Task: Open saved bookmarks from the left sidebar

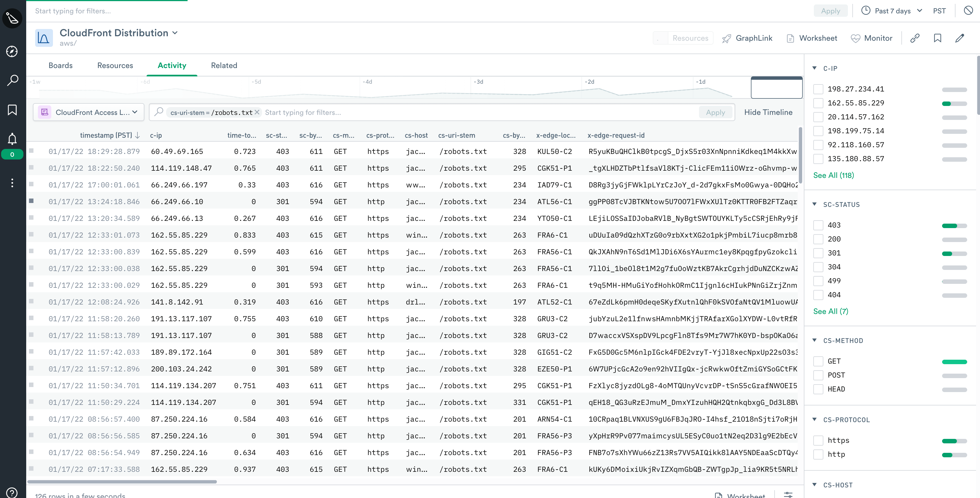Action: (x=12, y=110)
